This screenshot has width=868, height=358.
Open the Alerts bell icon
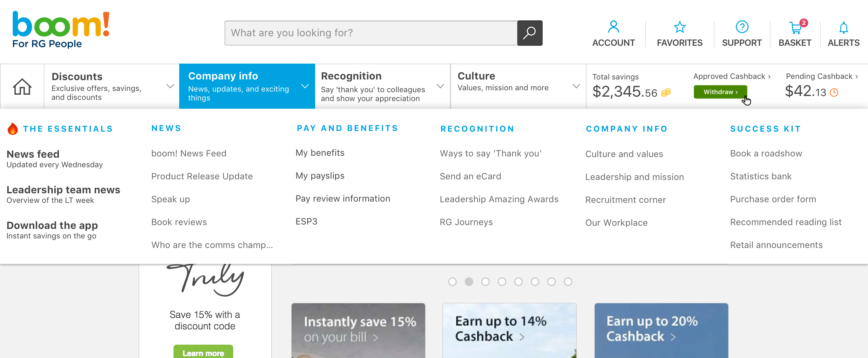point(844,28)
